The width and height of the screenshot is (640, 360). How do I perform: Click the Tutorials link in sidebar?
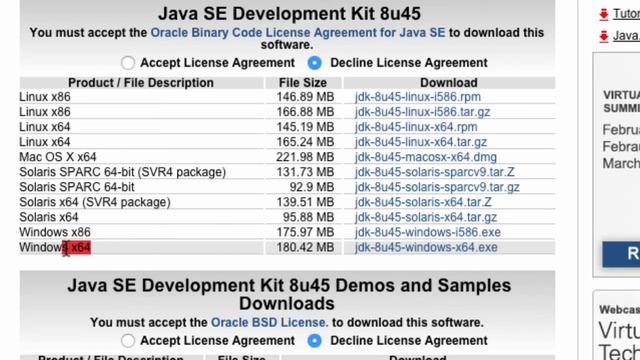(626, 14)
